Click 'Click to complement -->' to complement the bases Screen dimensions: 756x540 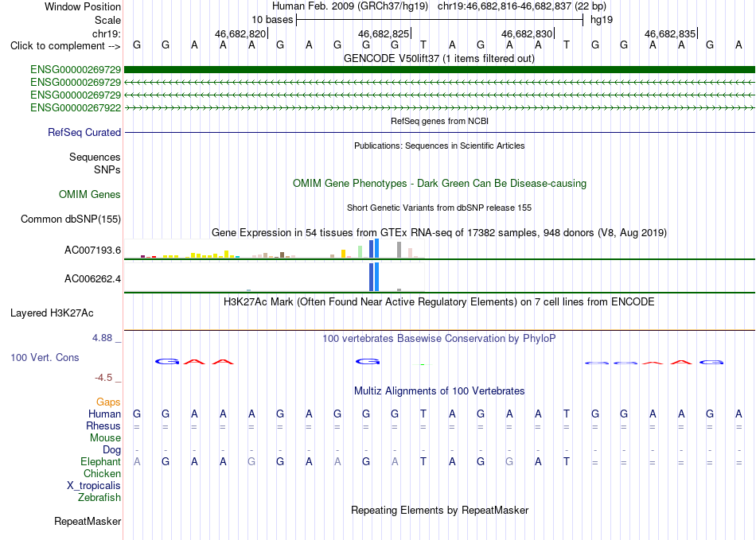click(65, 46)
